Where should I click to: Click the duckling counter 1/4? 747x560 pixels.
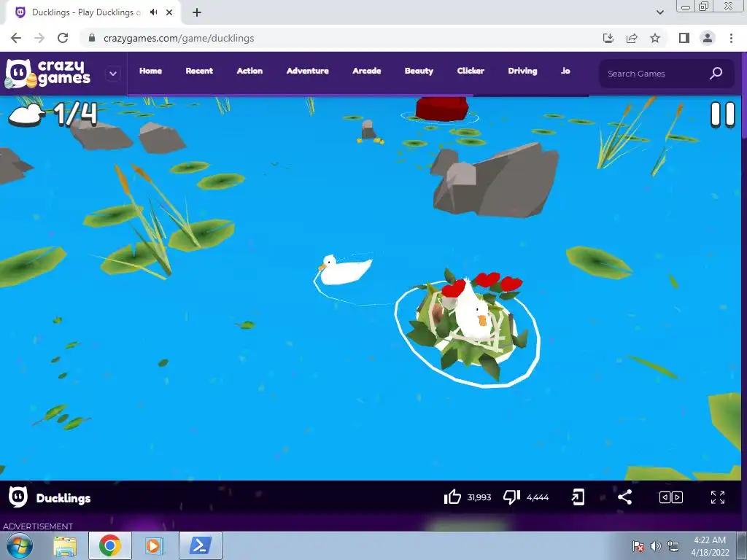pyautogui.click(x=75, y=114)
